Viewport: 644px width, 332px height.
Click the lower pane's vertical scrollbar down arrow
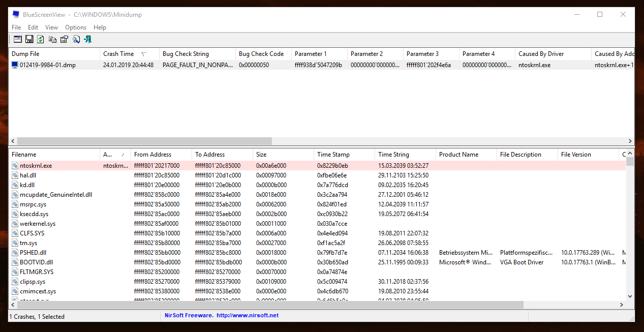click(x=630, y=296)
